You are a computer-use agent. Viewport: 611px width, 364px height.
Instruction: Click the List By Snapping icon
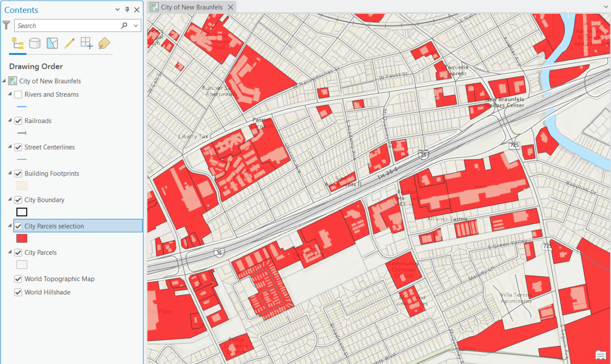86,43
